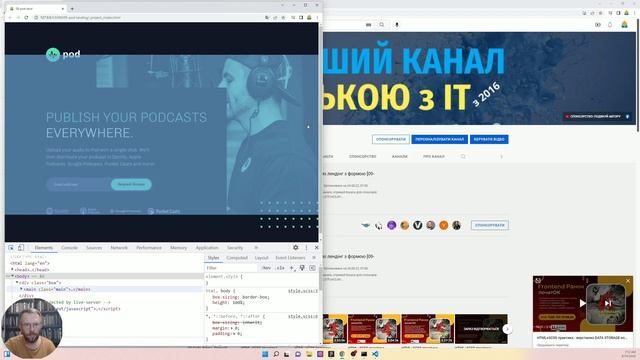640x360 pixels.
Task: Open File Explorer from taskbar
Action: pos(309,354)
